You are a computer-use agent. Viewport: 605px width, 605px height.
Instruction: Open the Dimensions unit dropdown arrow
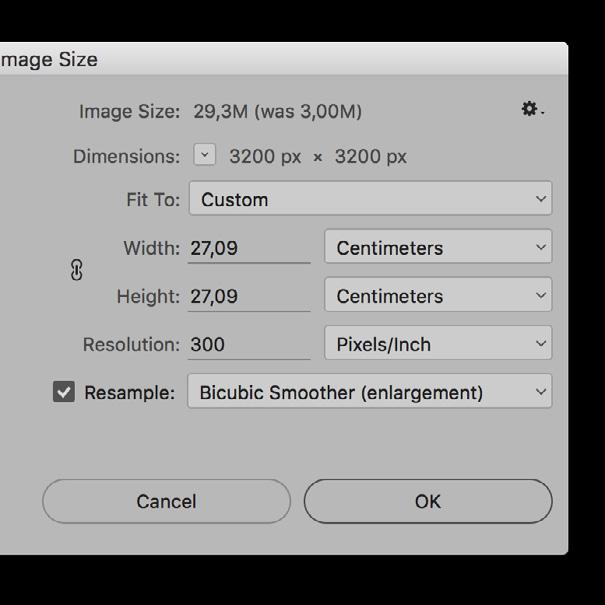pyautogui.click(x=204, y=155)
